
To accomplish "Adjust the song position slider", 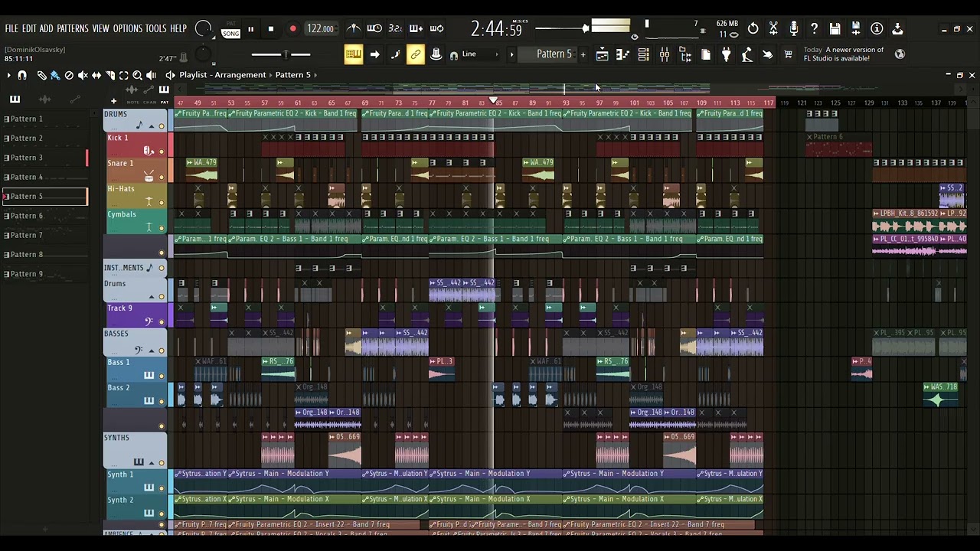I will coord(281,54).
